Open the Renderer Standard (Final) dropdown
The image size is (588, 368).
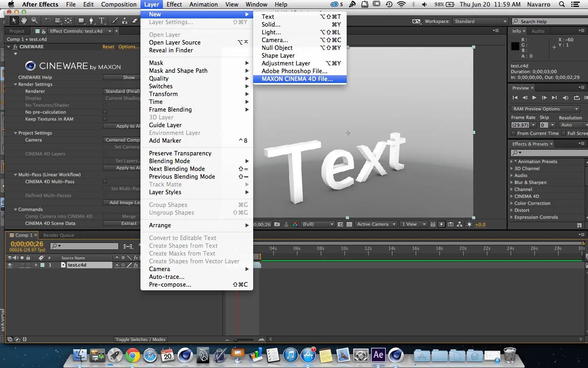tap(122, 91)
